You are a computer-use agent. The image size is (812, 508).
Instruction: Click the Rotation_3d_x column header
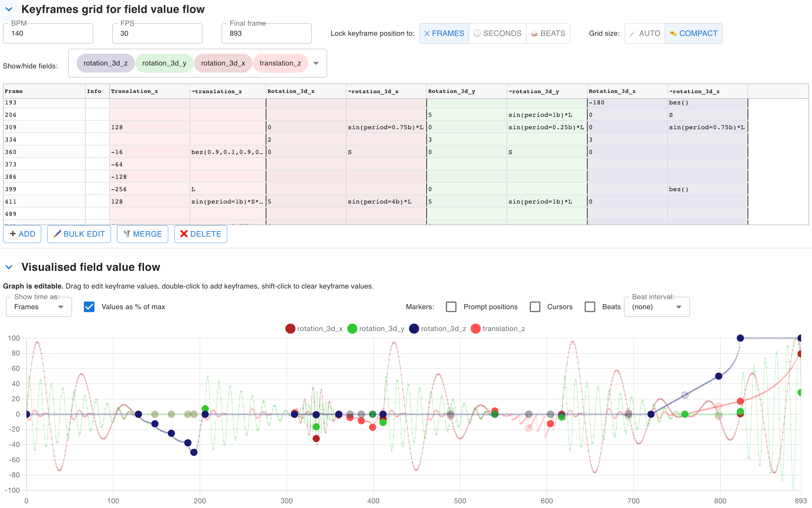(x=306, y=91)
